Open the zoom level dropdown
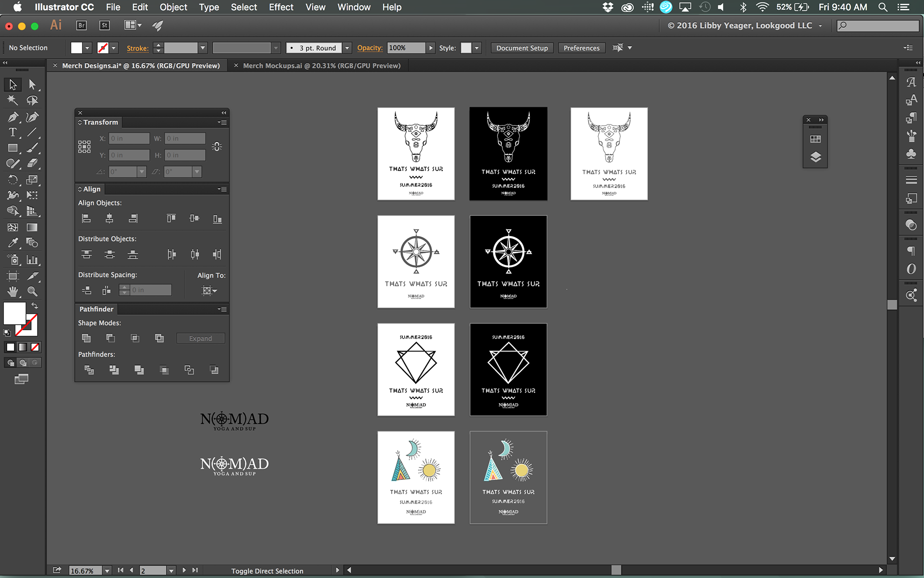The image size is (924, 578). coord(107,571)
